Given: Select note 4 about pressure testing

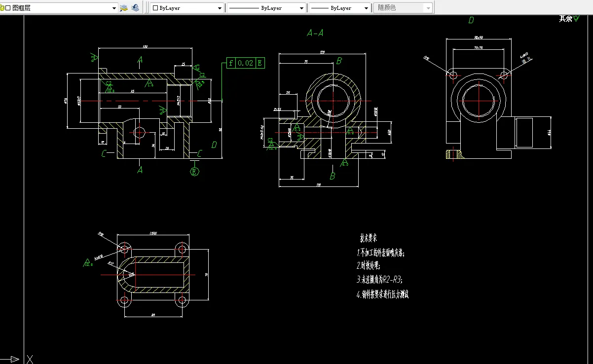Looking at the screenshot, I should (382, 295).
